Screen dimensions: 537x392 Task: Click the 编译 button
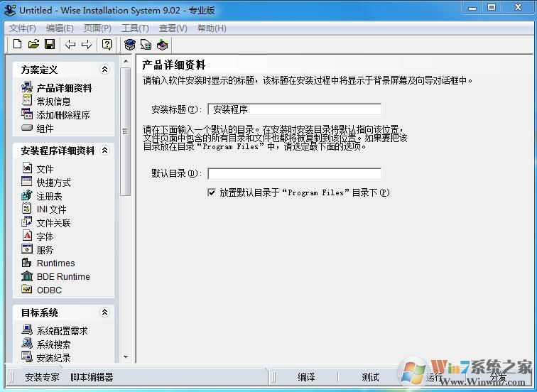(x=306, y=377)
